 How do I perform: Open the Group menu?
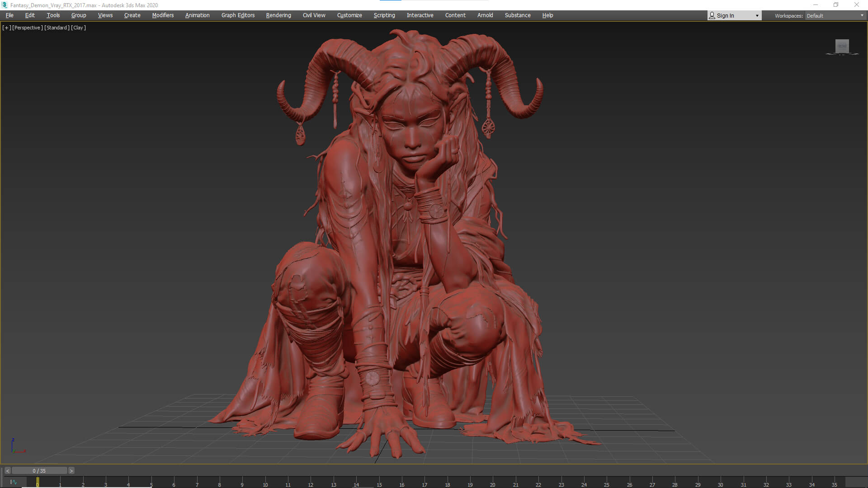79,15
